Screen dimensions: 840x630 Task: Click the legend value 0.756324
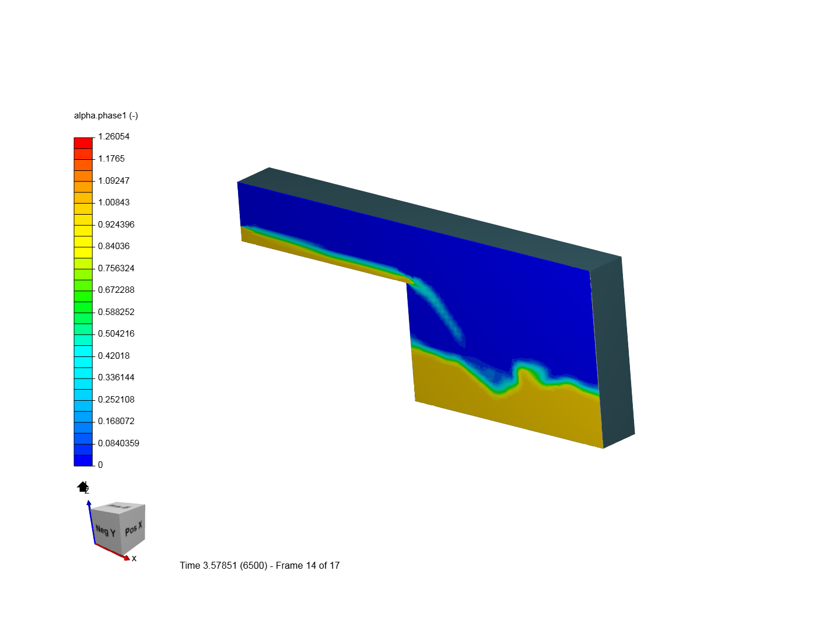click(116, 268)
